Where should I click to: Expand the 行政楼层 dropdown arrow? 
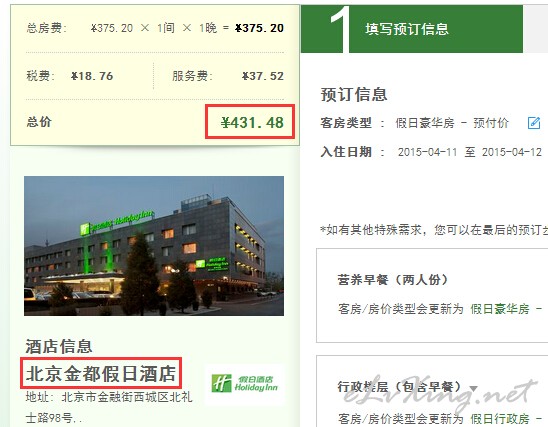click(474, 388)
